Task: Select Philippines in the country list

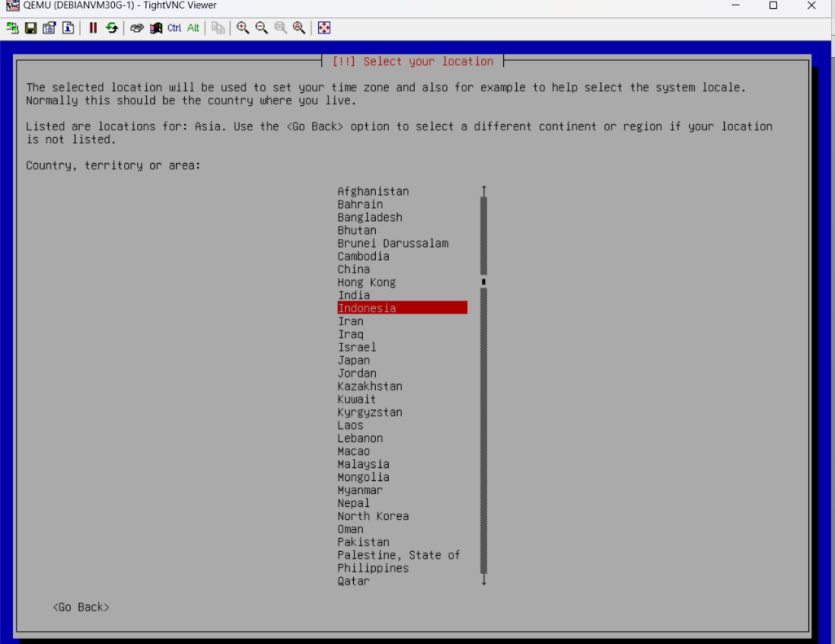Action: coord(373,568)
